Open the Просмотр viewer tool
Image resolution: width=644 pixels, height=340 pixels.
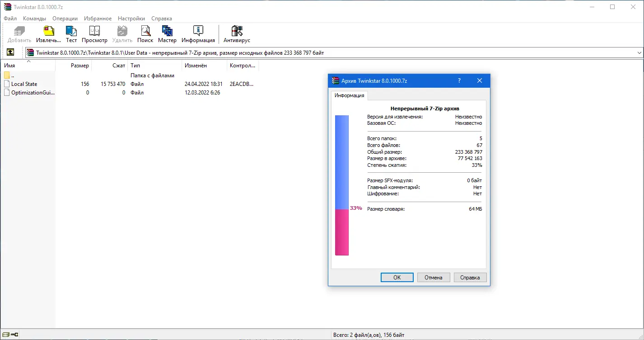click(94, 33)
